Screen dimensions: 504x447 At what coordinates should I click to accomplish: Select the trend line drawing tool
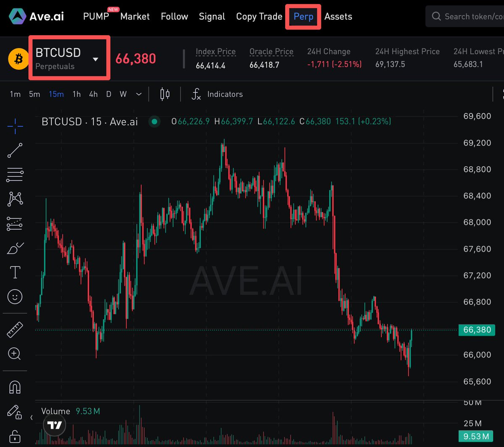[x=15, y=151]
